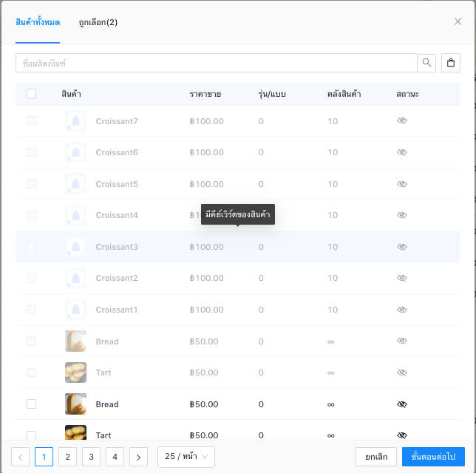Click the Croissant7 product name

117,121
